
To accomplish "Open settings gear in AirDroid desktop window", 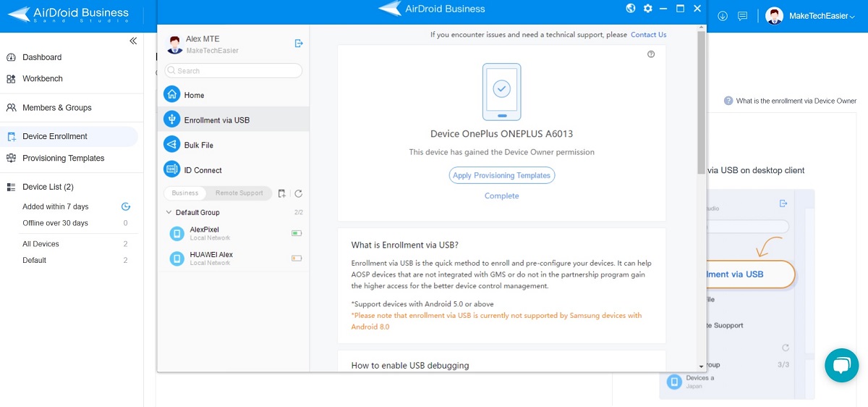I will point(647,9).
